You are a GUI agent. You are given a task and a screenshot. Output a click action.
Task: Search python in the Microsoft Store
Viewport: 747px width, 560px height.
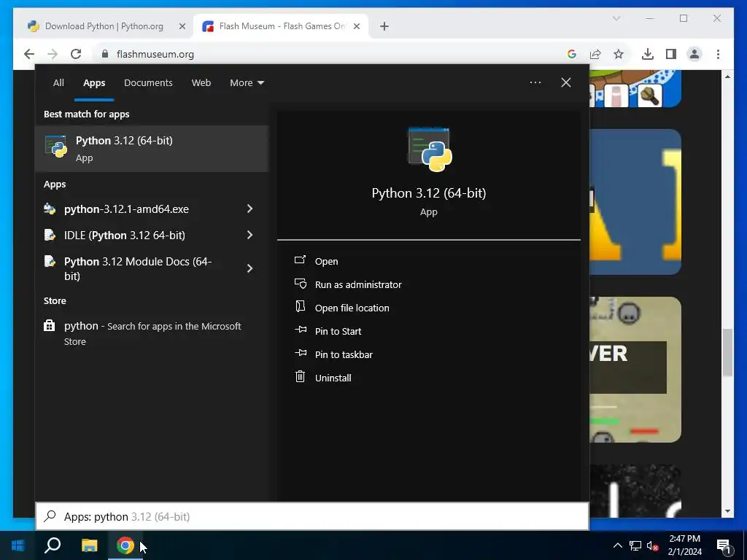point(152,333)
